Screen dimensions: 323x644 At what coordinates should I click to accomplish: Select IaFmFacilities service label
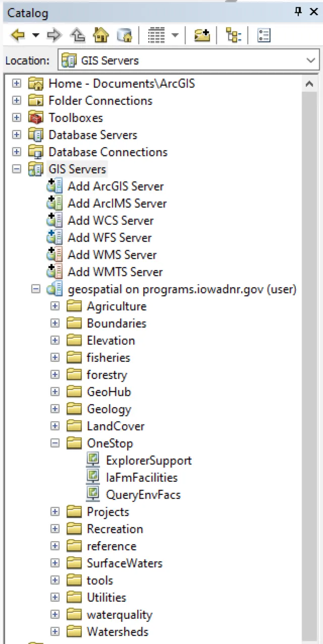point(142,478)
